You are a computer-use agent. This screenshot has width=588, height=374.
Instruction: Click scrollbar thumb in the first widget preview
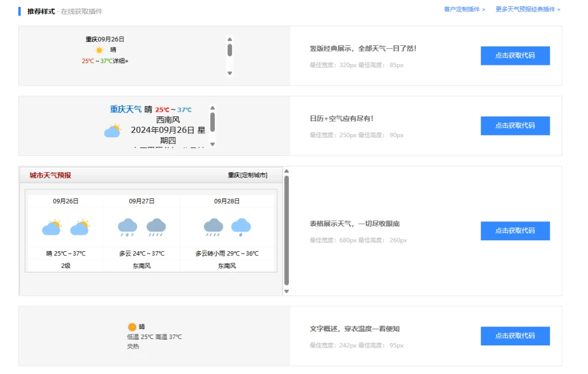tap(230, 50)
